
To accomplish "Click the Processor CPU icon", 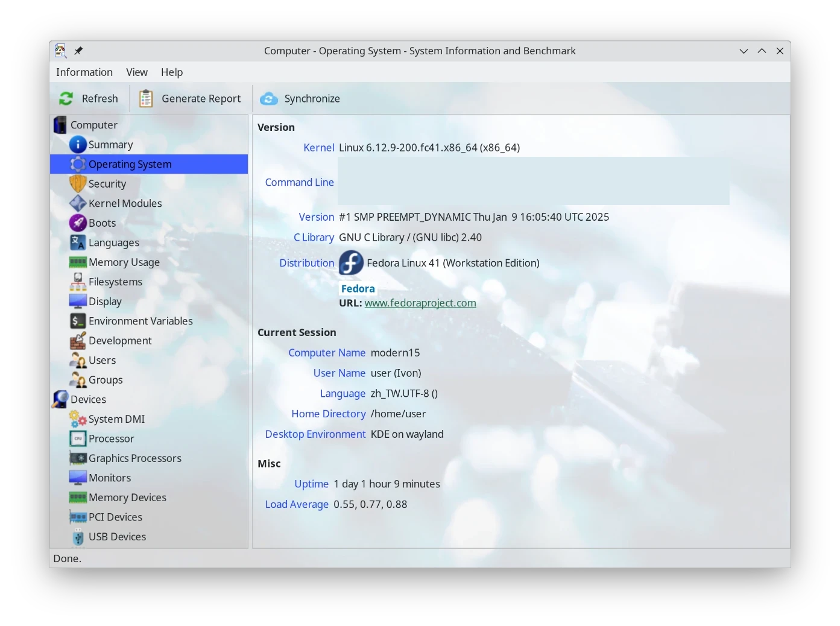I will tap(78, 438).
